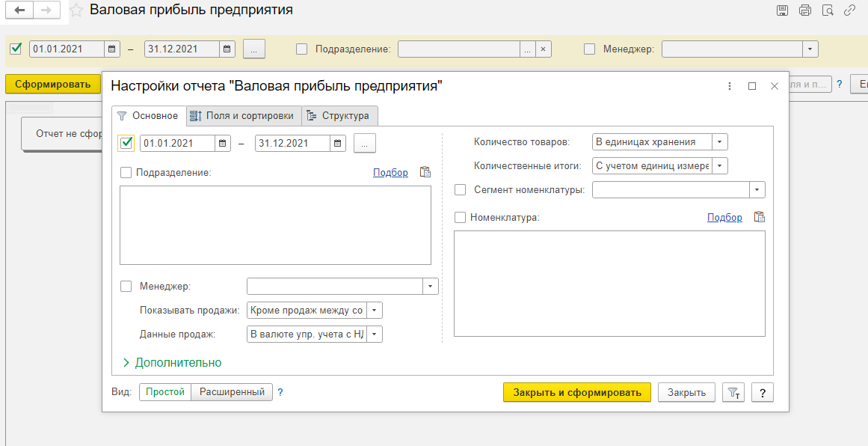The height and width of the screenshot is (446, 868).
Task: Click Подбор link next to Номенклатура
Action: 724,217
